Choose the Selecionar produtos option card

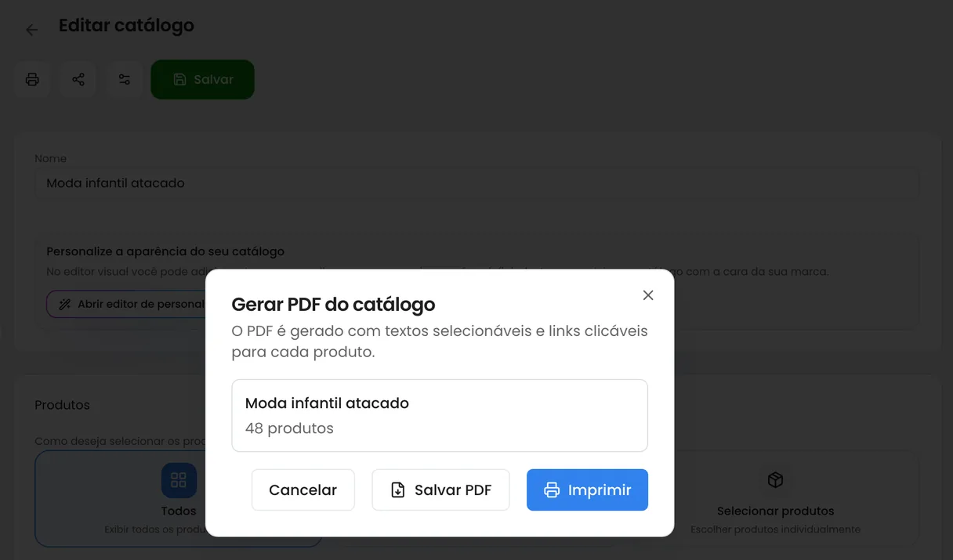click(x=775, y=498)
